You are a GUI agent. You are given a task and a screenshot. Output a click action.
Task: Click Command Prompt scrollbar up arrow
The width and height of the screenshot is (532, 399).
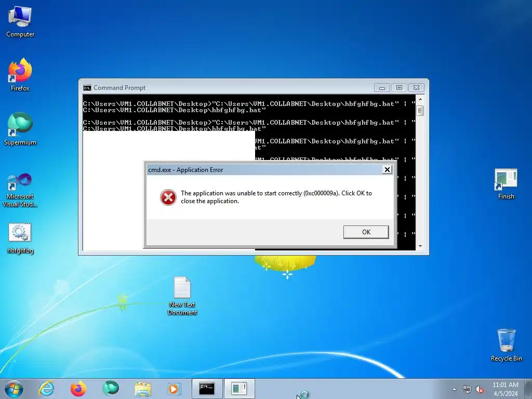[420, 99]
